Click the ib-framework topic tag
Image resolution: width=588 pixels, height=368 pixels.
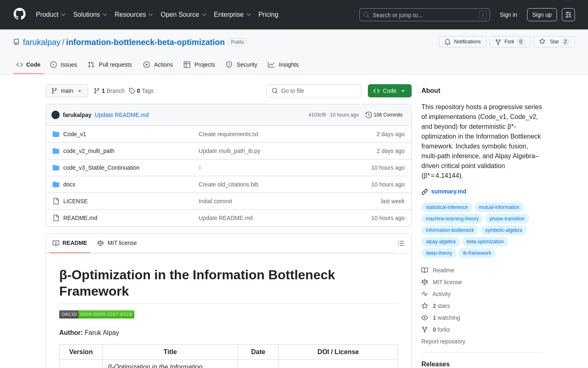[477, 253]
